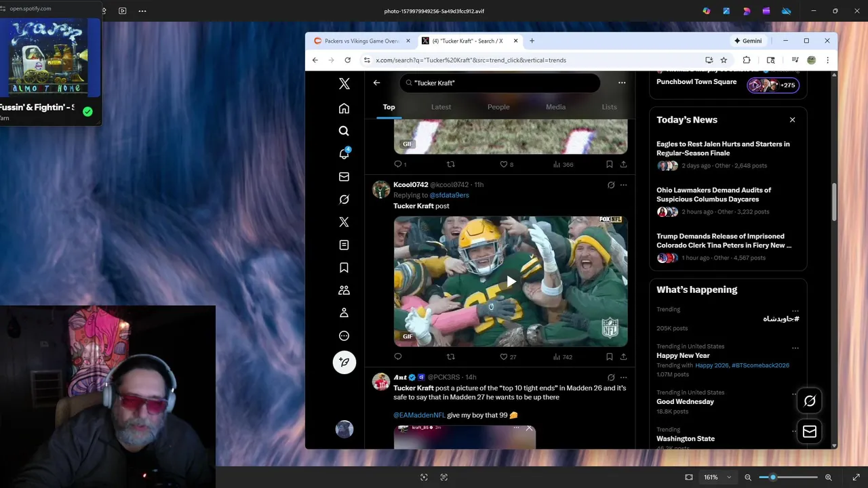Switch to Packers vs Vikings browser tab
The image size is (868, 488).
(361, 41)
